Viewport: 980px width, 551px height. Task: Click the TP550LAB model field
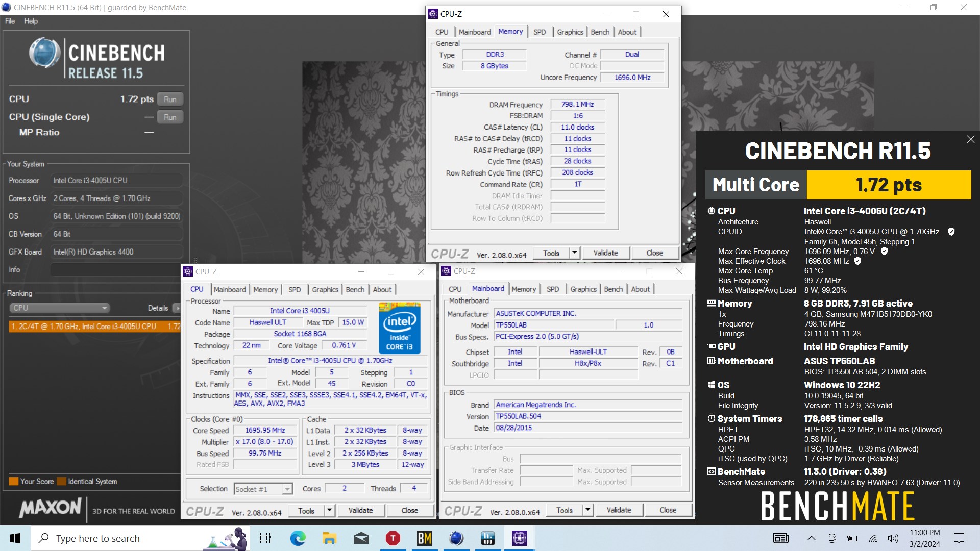[x=554, y=325]
